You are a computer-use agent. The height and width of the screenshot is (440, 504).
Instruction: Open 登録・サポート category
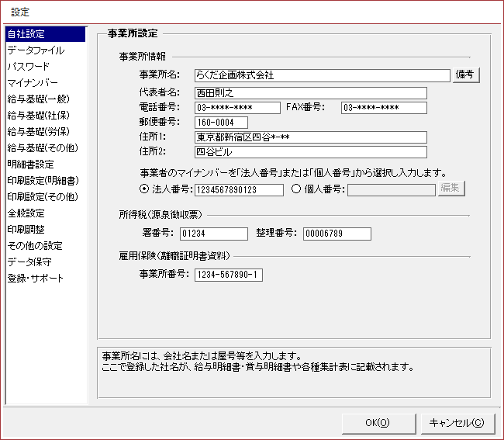tap(36, 279)
